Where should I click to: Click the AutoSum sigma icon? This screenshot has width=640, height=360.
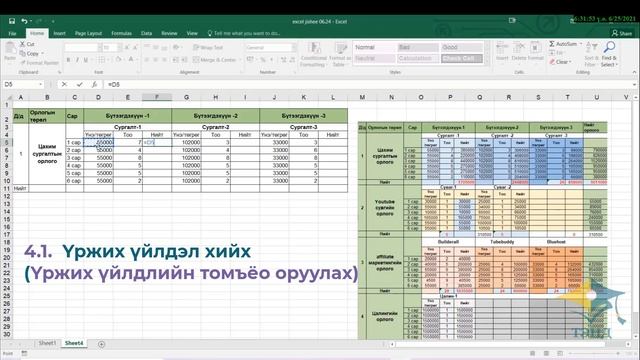pyautogui.click(x=552, y=44)
